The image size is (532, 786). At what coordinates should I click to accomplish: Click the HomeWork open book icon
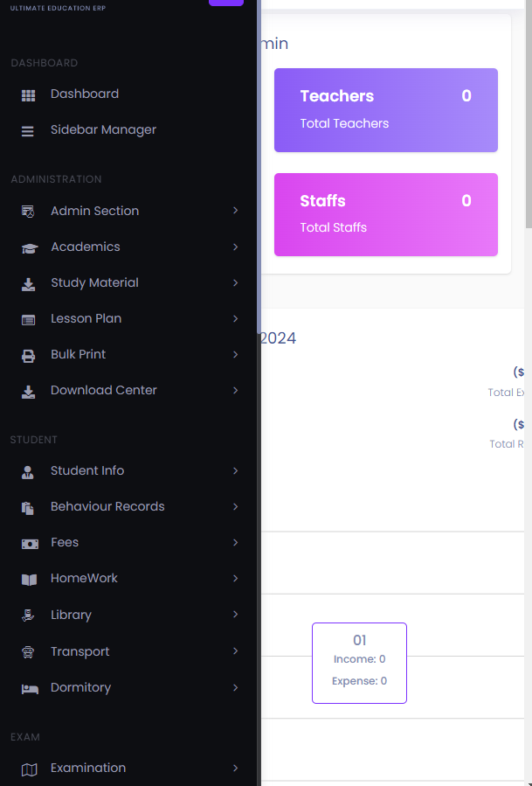click(x=29, y=579)
